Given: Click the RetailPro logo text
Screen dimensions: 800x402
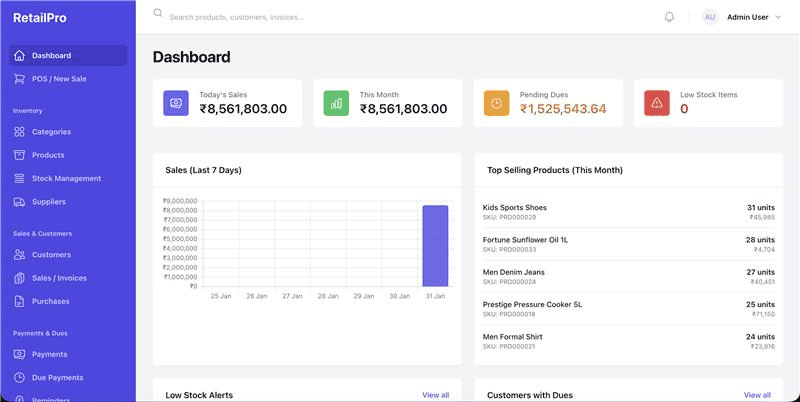Looking at the screenshot, I should [x=41, y=17].
